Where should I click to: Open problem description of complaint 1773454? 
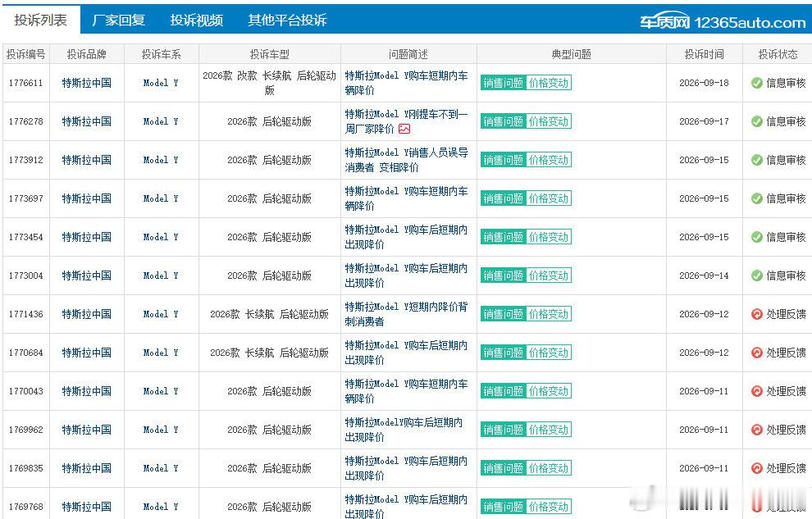[x=406, y=237]
